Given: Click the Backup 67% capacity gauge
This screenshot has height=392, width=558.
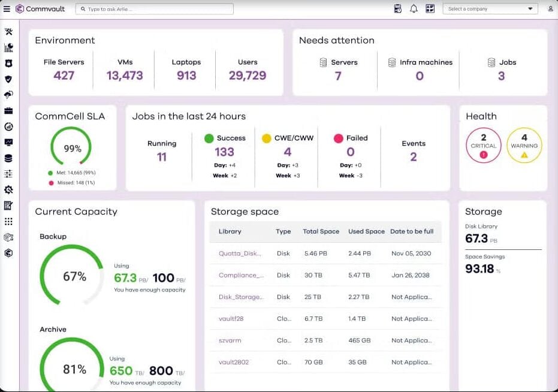Looking at the screenshot, I should [72, 275].
